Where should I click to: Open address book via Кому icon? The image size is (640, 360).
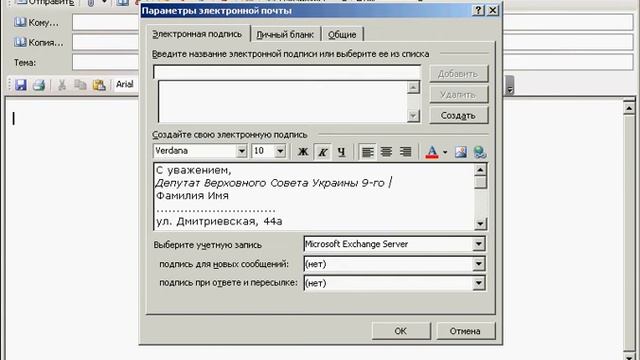tap(20, 22)
